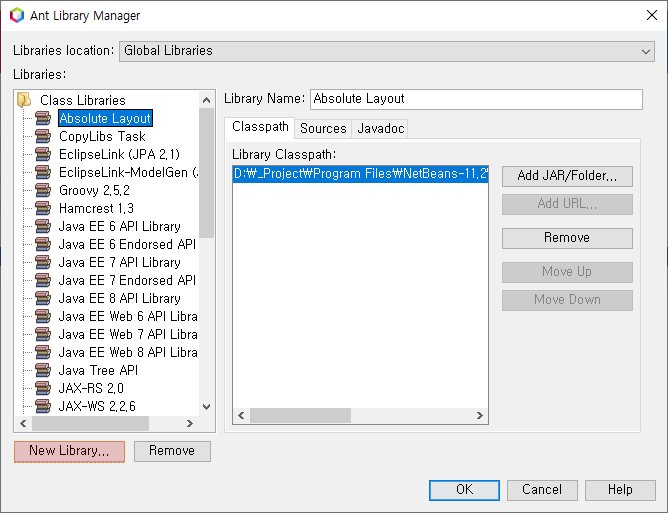Confirm with the OK button

(464, 490)
